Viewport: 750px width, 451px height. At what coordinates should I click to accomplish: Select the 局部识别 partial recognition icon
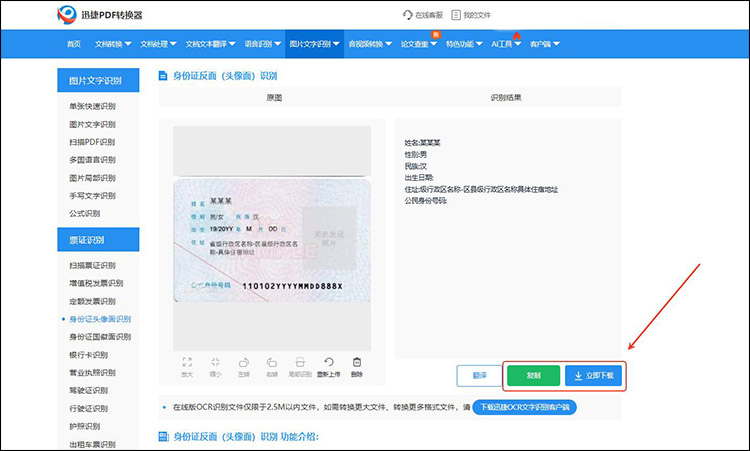[x=300, y=363]
